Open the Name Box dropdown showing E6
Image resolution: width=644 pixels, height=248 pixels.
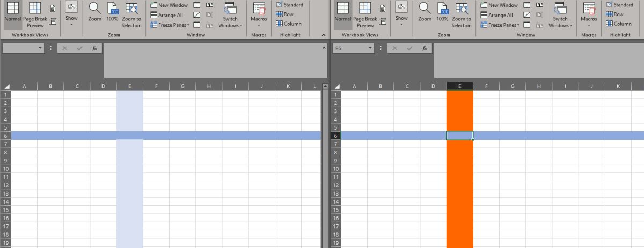click(370, 48)
